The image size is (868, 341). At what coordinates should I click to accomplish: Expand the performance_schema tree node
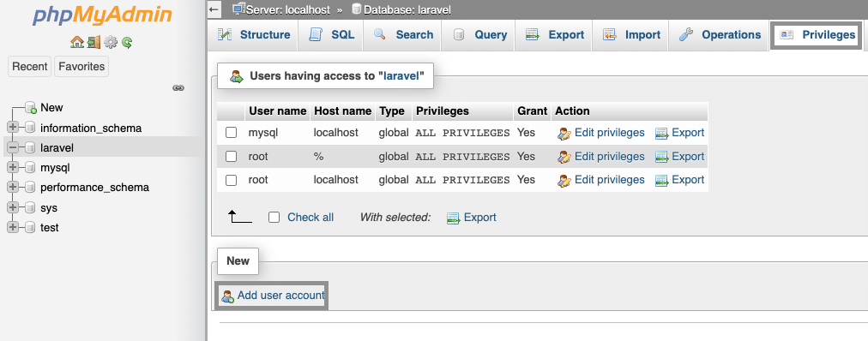13,188
